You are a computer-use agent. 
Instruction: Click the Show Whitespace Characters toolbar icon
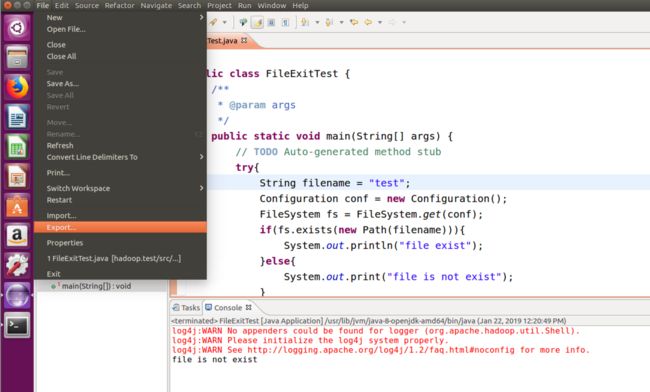[285, 22]
